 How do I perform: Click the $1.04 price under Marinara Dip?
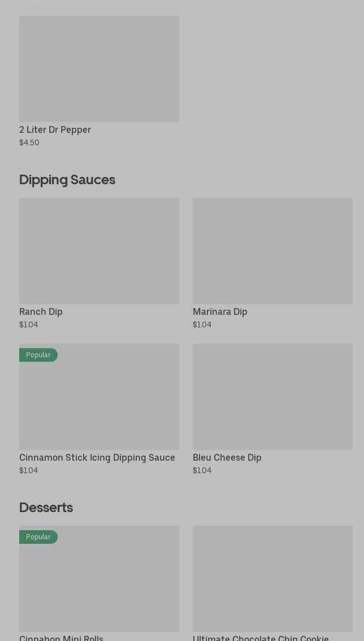click(202, 325)
